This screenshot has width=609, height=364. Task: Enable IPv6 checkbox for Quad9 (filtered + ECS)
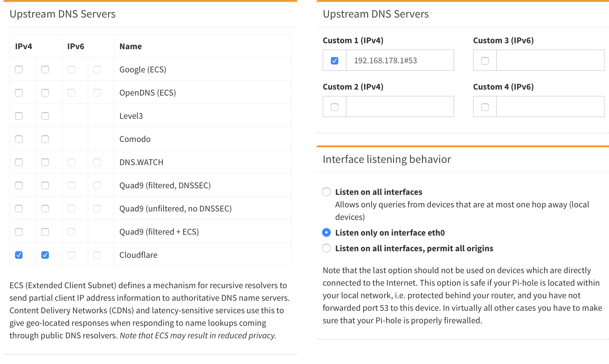pyautogui.click(x=71, y=231)
